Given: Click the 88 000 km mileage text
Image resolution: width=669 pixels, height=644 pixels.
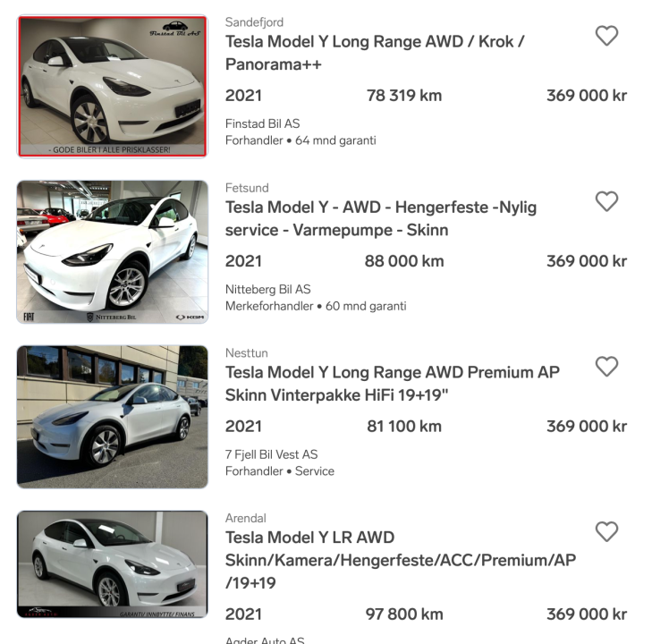Looking at the screenshot, I should 404,261.
